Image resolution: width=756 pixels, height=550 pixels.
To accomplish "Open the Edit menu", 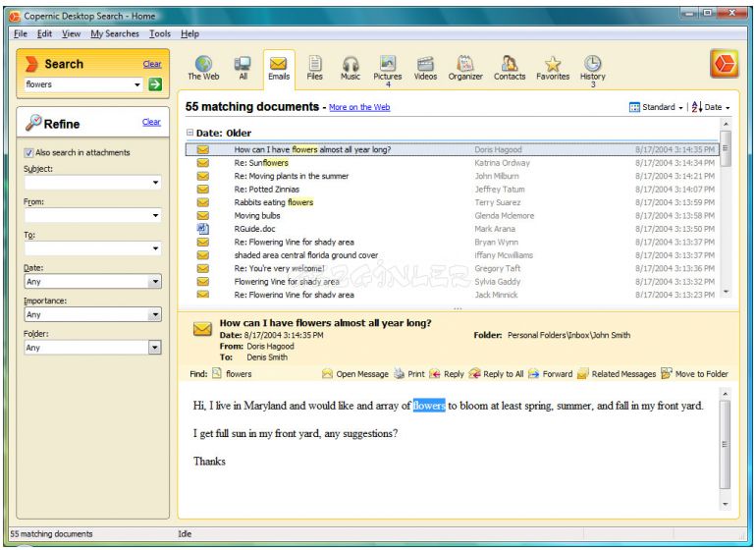I will [44, 33].
